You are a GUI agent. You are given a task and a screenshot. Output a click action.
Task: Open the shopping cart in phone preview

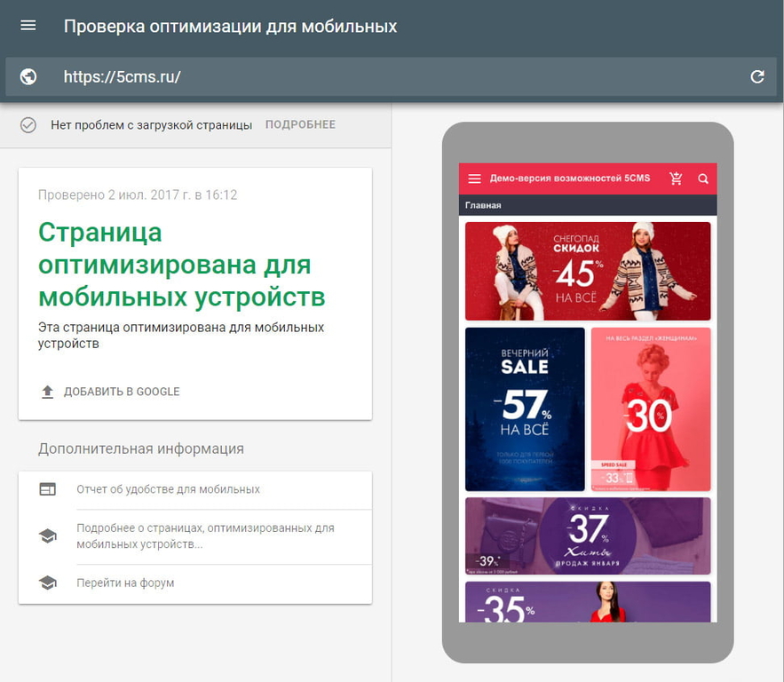(x=676, y=178)
